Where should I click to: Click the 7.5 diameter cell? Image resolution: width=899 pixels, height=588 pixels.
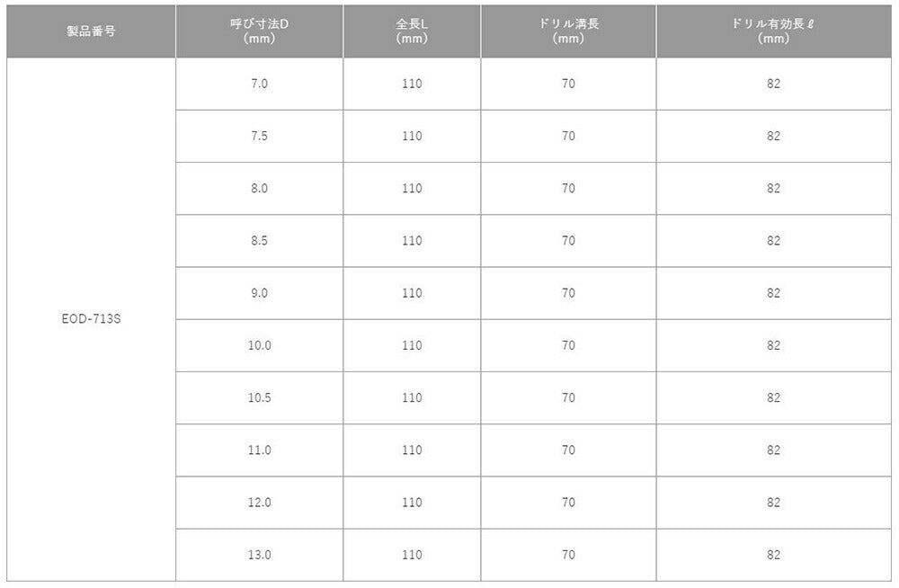[x=259, y=136]
